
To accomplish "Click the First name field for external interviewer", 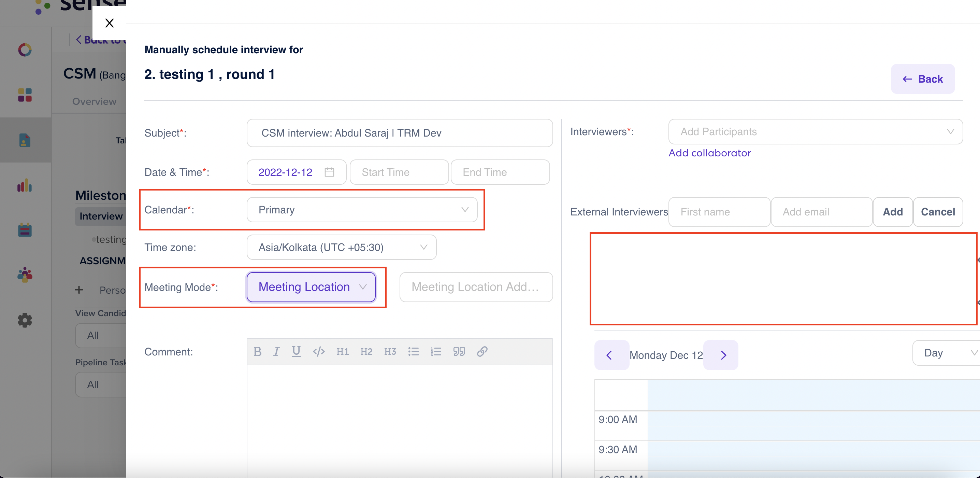I will (719, 212).
